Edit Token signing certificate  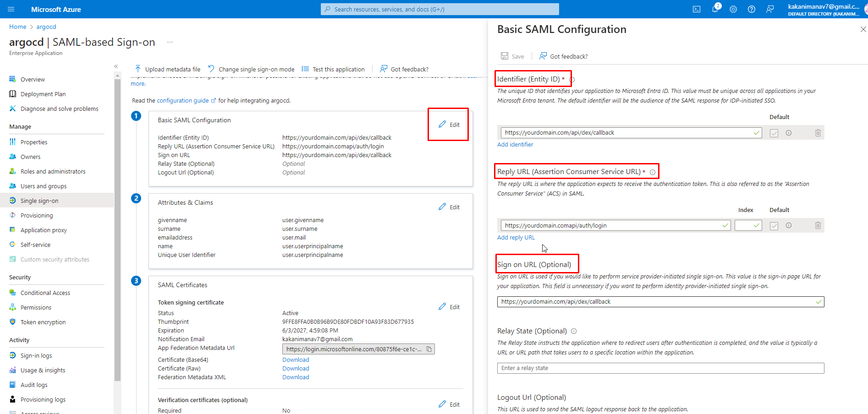coord(449,307)
